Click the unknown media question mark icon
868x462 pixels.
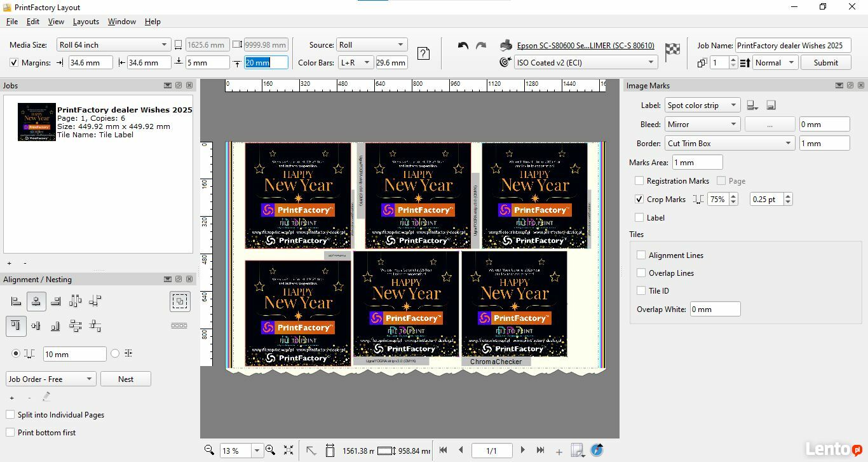click(x=423, y=54)
